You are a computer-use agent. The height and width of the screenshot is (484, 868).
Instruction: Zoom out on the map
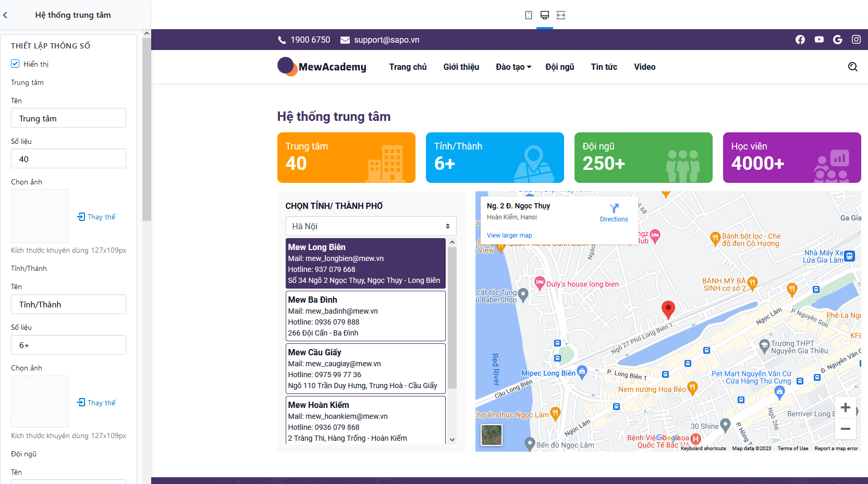[x=846, y=429]
